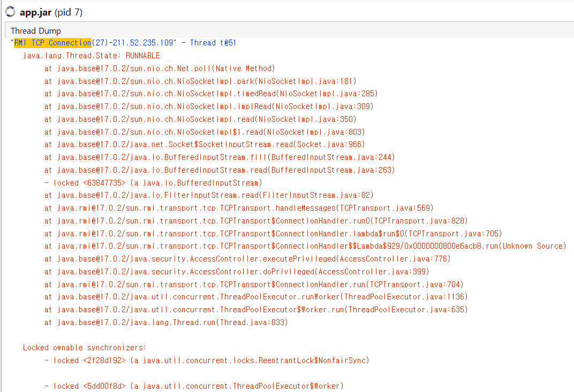574x392 pixels.
Task: Click the app.jar (pid 7) title
Action: 51,12
